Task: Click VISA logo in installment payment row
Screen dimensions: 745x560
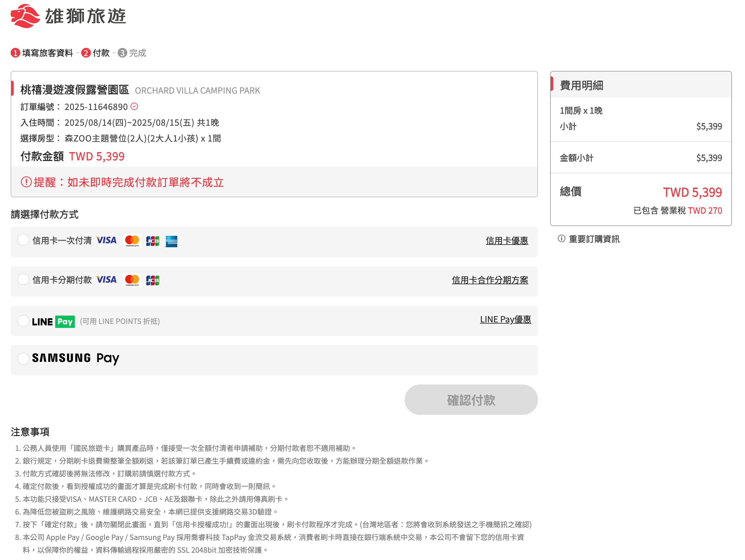Action: point(106,280)
